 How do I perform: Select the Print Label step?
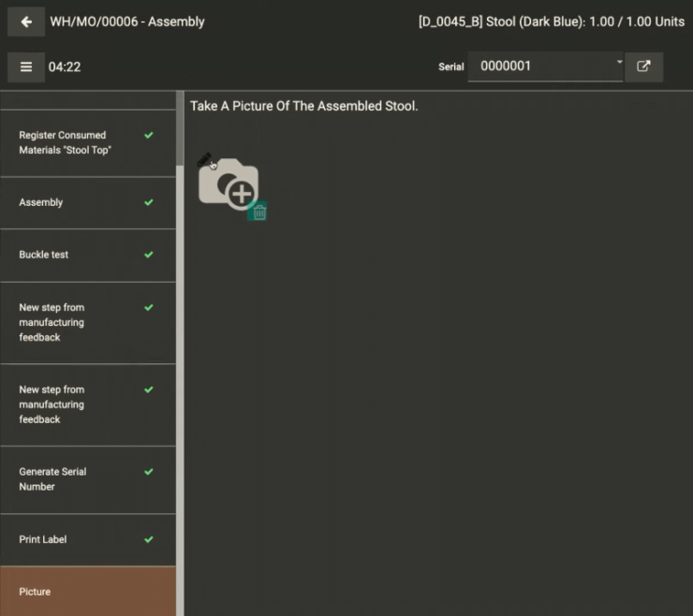point(88,539)
